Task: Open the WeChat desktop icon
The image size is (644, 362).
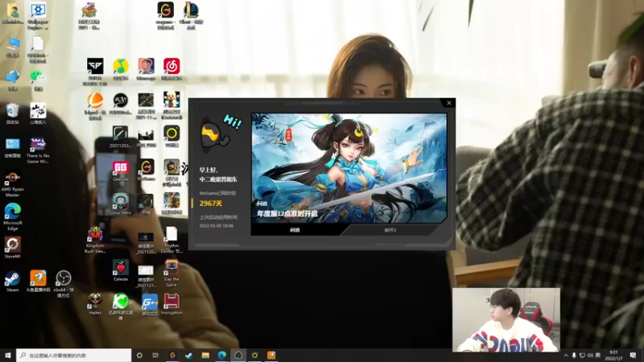Action: pos(38,80)
